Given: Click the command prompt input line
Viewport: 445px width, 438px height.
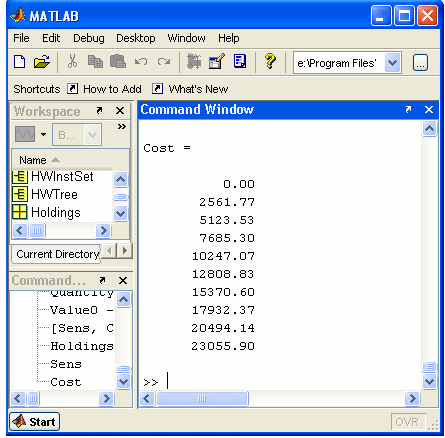Looking at the screenshot, I should tap(280, 382).
